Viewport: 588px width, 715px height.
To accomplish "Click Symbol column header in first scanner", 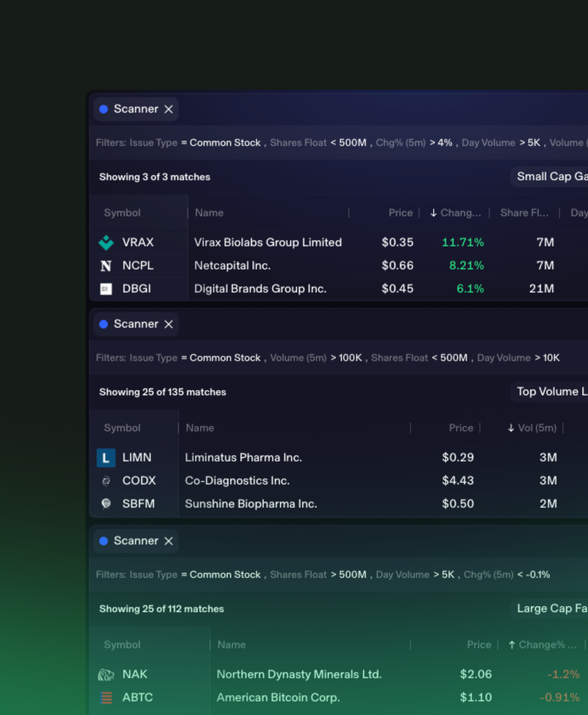I will point(122,213).
